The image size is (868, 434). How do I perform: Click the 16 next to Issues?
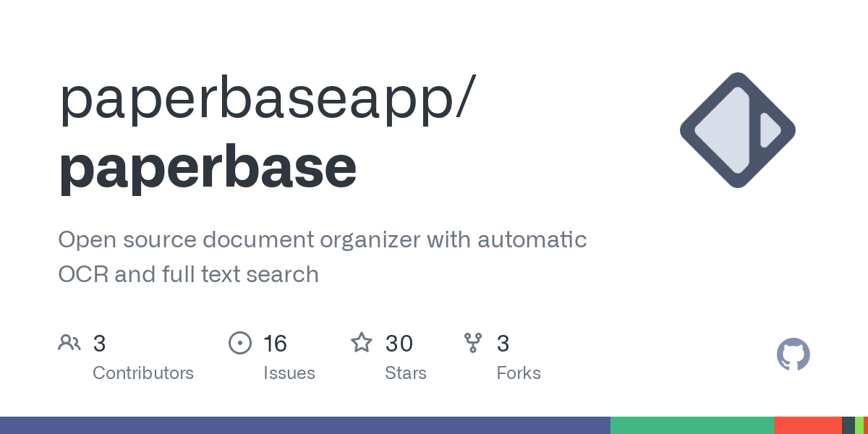275,343
